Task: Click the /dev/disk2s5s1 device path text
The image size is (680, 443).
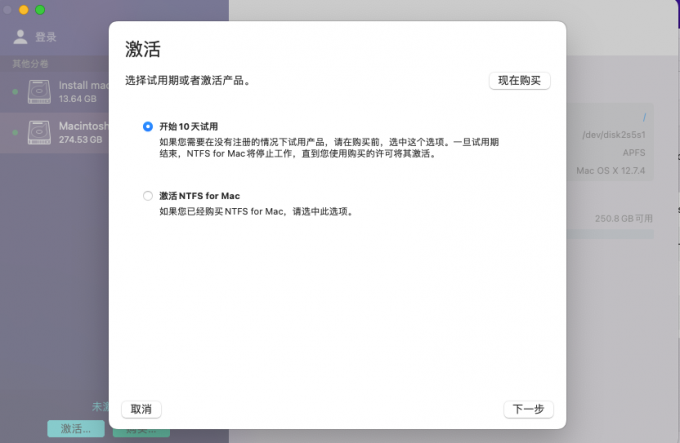Action: [614, 135]
